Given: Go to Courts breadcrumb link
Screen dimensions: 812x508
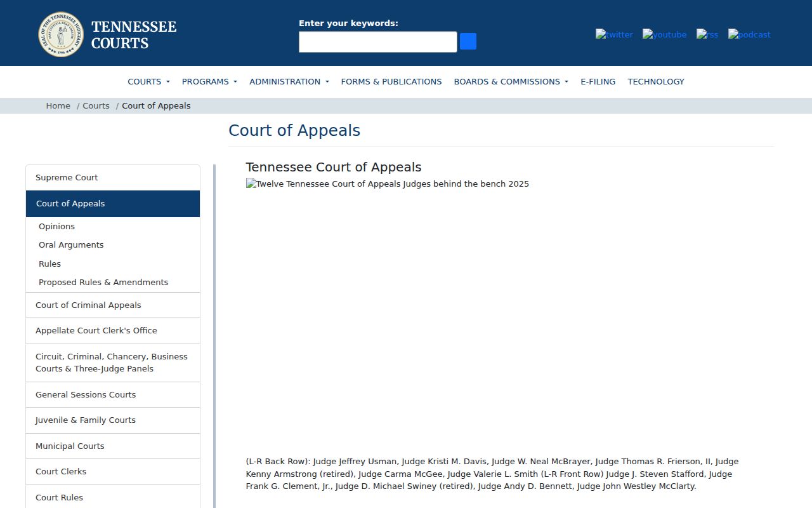Looking at the screenshot, I should click(x=96, y=105).
